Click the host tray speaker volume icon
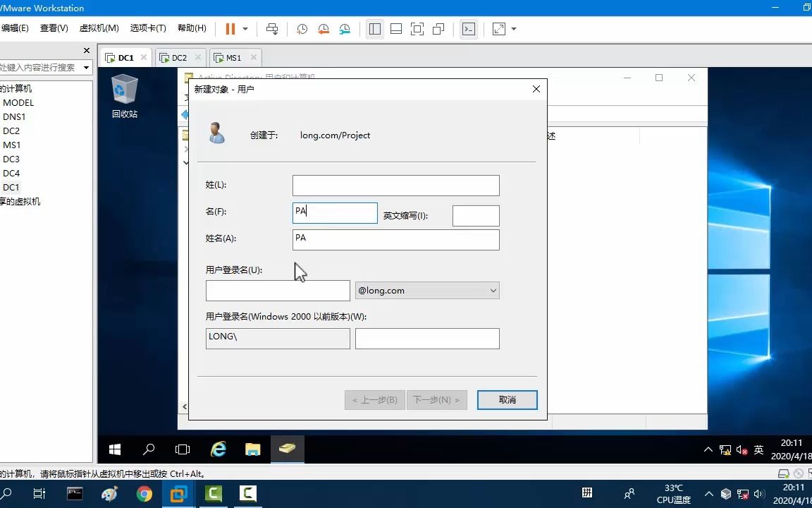Image resolution: width=812 pixels, height=508 pixels. pos(759,493)
